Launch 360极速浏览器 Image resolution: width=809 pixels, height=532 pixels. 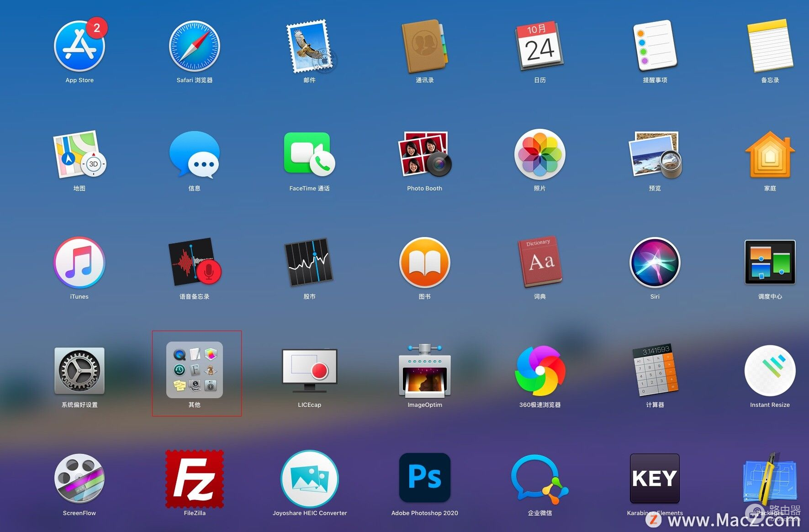pos(540,371)
